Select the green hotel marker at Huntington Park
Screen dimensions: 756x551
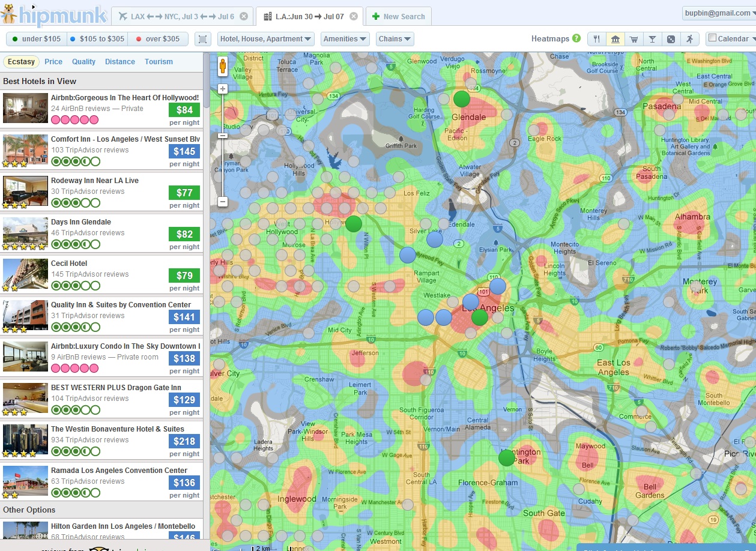(x=507, y=458)
